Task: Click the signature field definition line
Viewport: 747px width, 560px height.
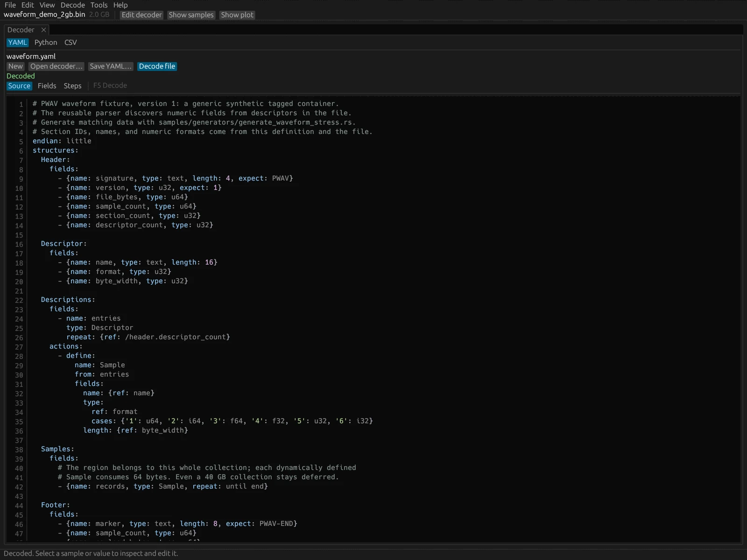Action: (x=176, y=178)
